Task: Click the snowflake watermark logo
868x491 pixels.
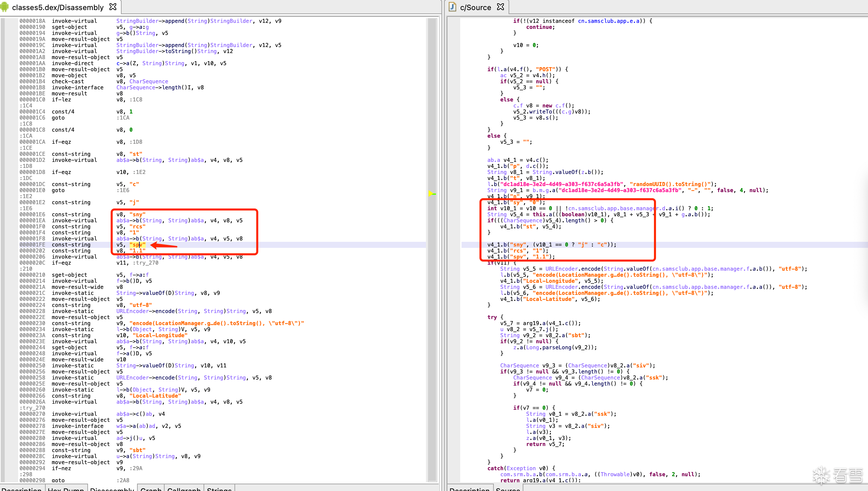Action: tap(821, 476)
